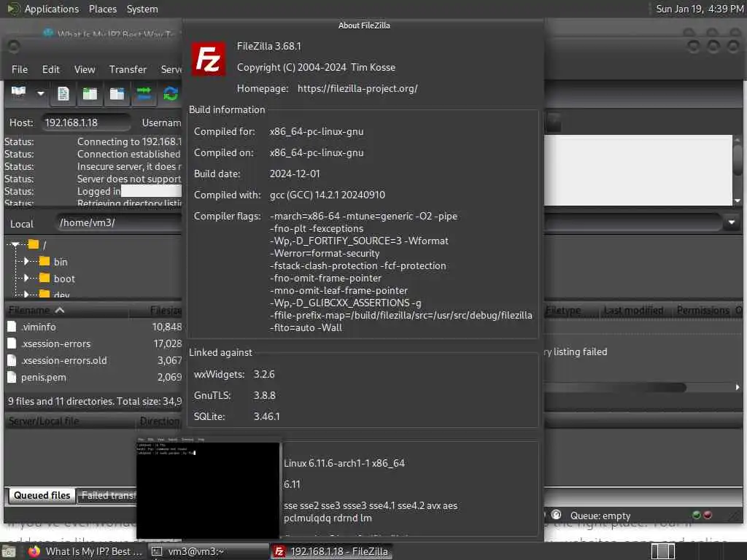Click the Applications menu logo icon

tap(13, 9)
